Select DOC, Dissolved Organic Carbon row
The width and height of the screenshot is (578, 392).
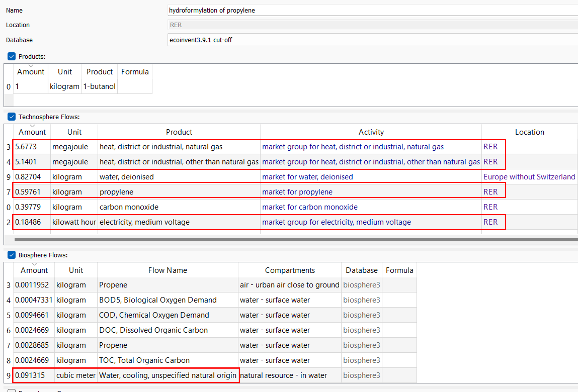point(168,330)
